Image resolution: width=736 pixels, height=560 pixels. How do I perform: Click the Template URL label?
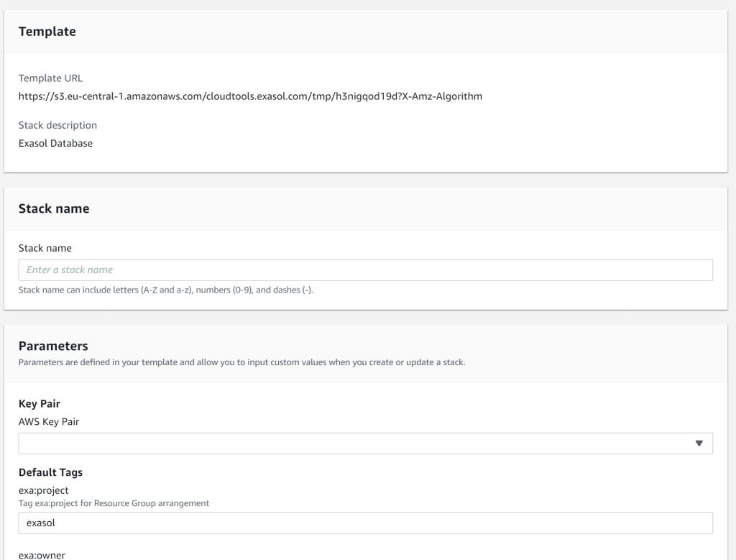[x=50, y=78]
